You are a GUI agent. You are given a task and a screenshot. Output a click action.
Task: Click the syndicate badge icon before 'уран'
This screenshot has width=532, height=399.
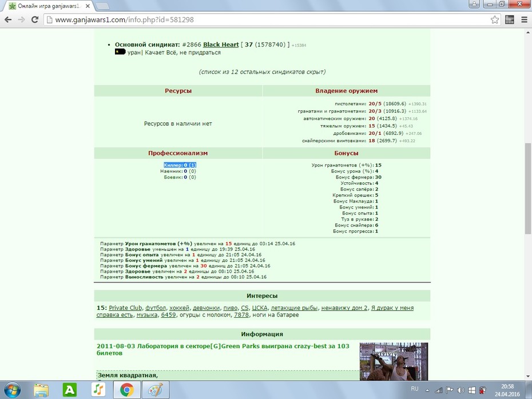(120, 52)
